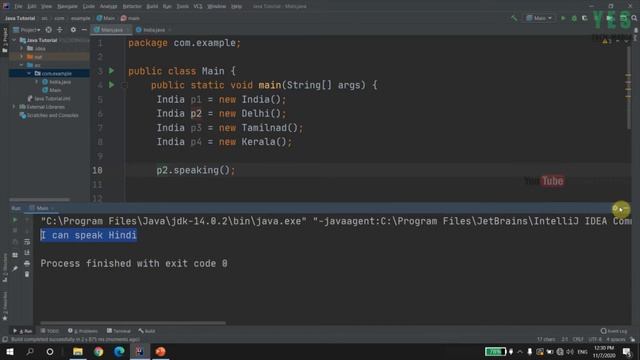Select Main class in project tree
The width and height of the screenshot is (640, 360).
point(52,90)
